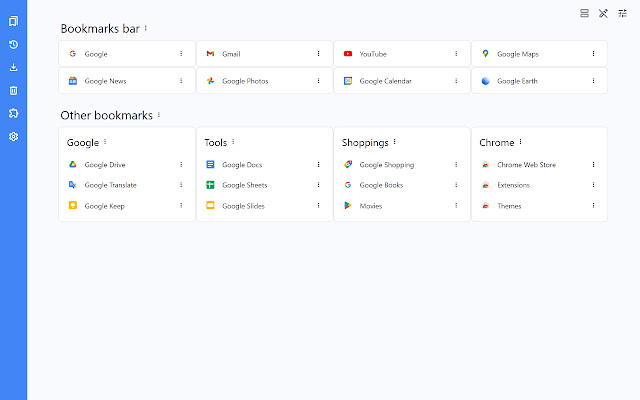Open the Gmail bookmark
The width and height of the screenshot is (640, 400).
click(264, 53)
